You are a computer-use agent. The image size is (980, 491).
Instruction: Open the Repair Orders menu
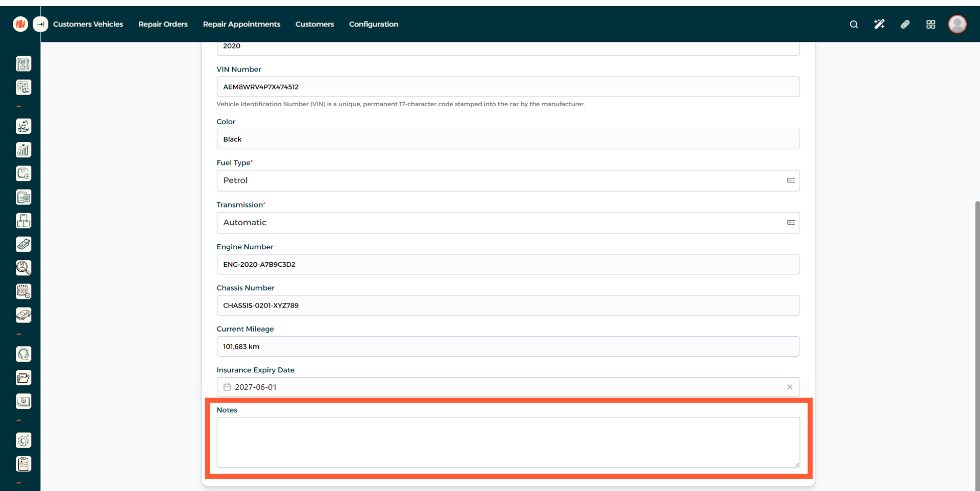pyautogui.click(x=163, y=24)
